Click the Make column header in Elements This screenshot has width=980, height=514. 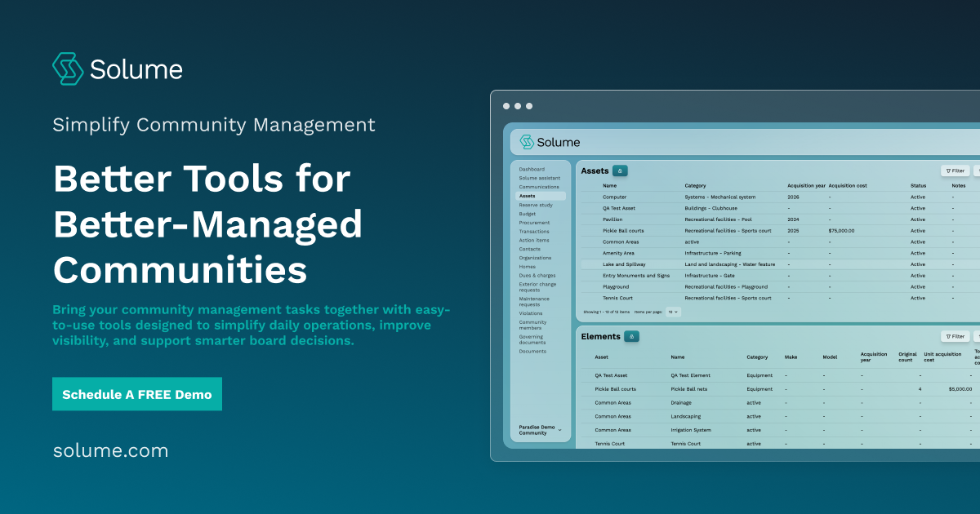(x=791, y=357)
